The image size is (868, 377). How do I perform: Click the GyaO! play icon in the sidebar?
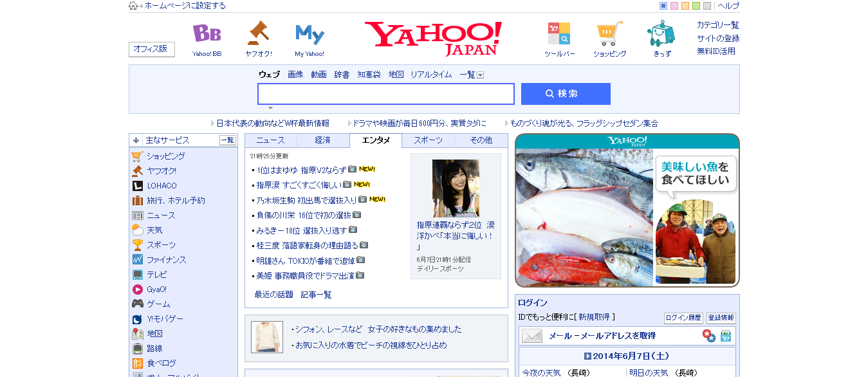coord(137,290)
